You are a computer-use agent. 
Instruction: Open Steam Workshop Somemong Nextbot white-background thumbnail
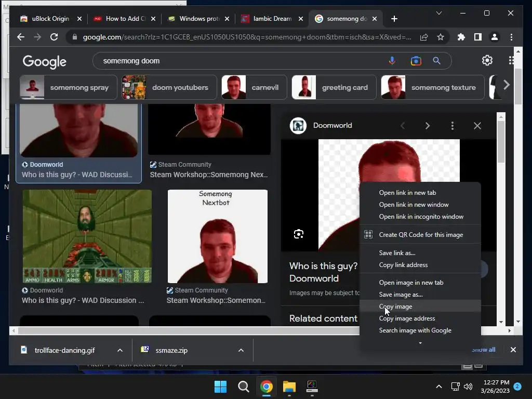[218, 236]
